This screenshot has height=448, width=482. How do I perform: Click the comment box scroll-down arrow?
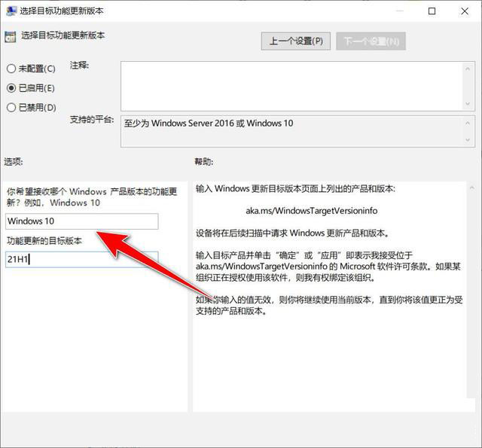tap(468, 104)
